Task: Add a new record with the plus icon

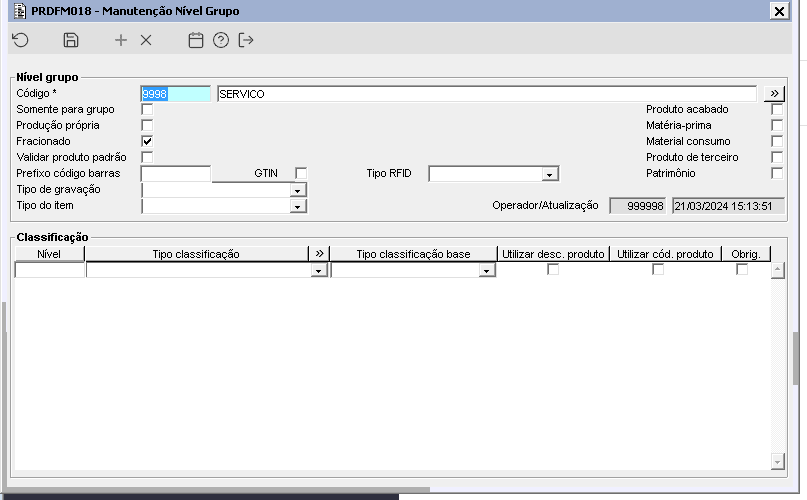Action: [x=120, y=40]
